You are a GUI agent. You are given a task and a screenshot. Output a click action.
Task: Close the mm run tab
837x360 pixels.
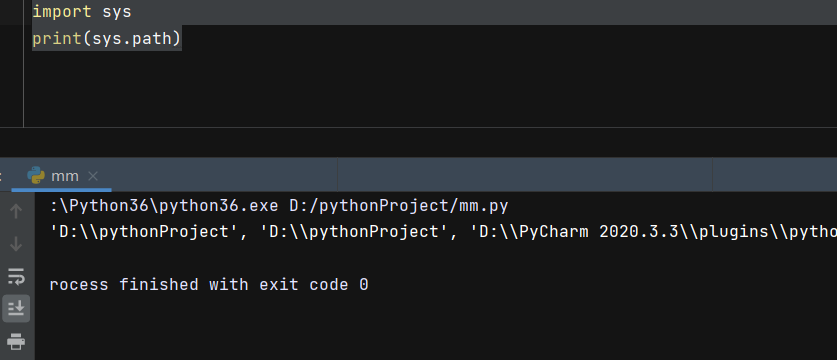pyautogui.click(x=93, y=176)
